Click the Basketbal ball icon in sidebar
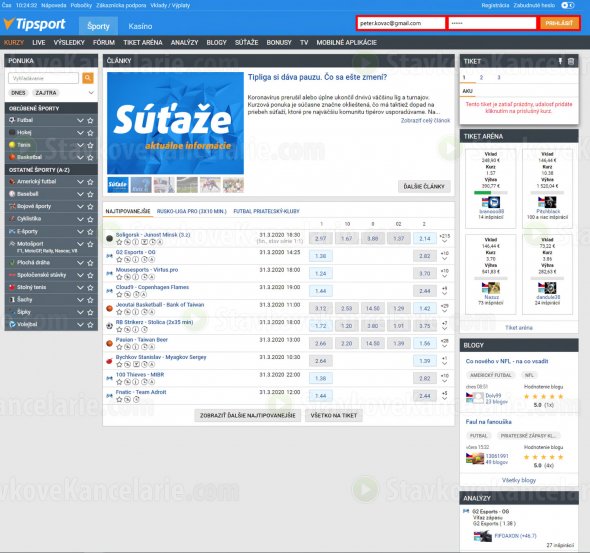 pyautogui.click(x=12, y=157)
